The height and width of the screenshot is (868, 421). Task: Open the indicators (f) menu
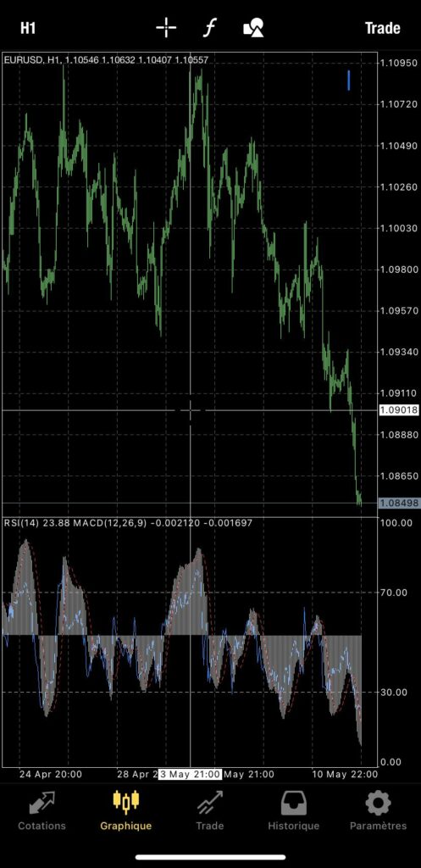(210, 28)
